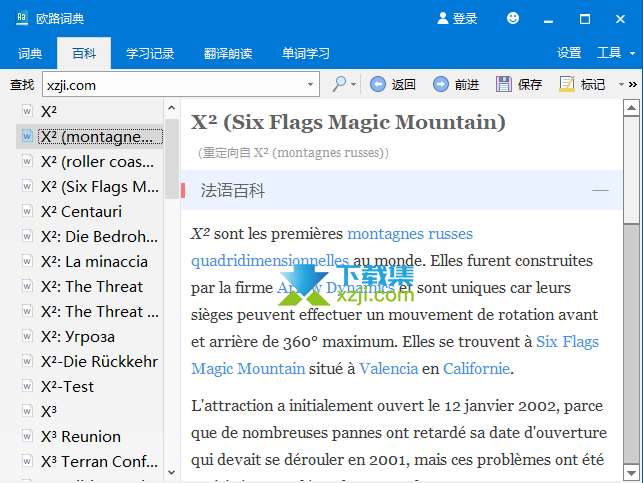Click wiki icon beside X² (roller coas...
Image resolution: width=643 pixels, height=483 pixels.
27,161
